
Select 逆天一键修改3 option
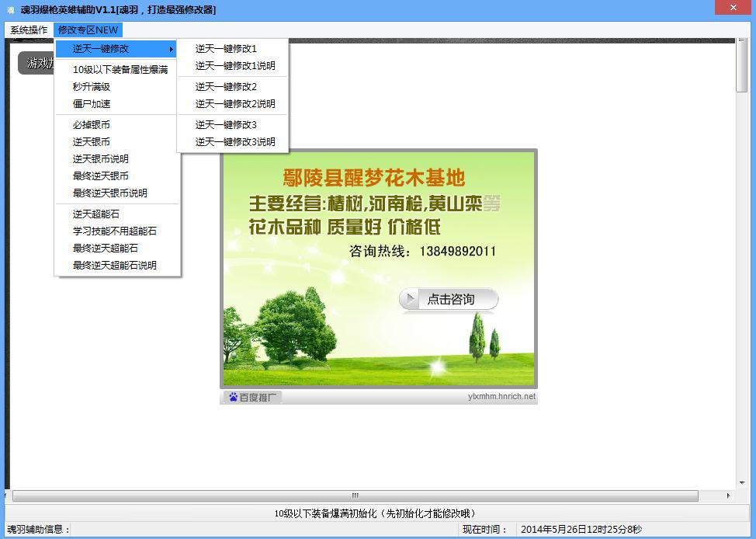(226, 125)
